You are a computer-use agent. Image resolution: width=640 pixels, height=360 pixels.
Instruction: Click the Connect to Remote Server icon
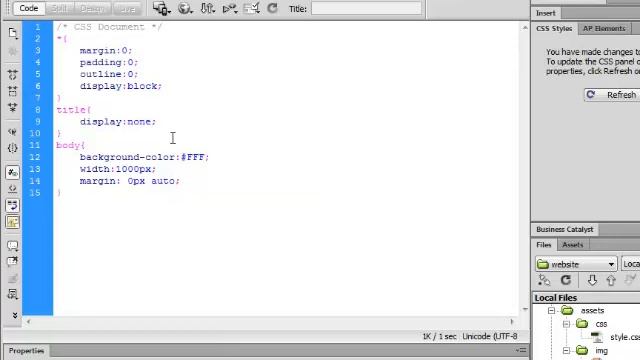pos(544,280)
